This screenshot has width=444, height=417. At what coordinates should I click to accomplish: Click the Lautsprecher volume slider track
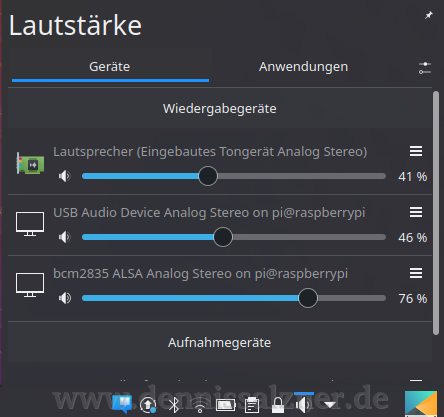click(234, 176)
